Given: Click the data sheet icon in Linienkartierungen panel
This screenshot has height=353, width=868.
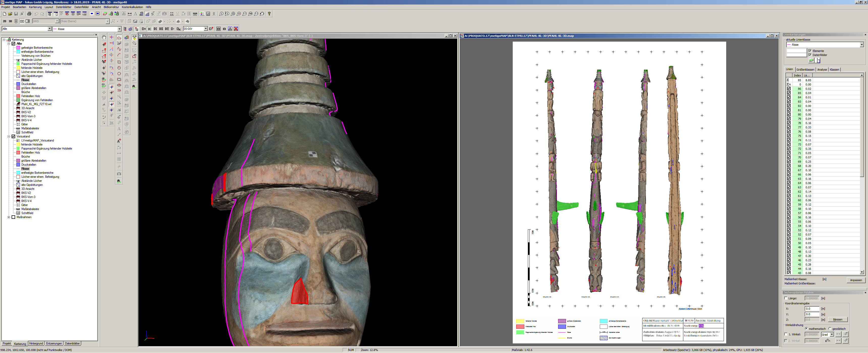Looking at the screenshot, I should [818, 61].
